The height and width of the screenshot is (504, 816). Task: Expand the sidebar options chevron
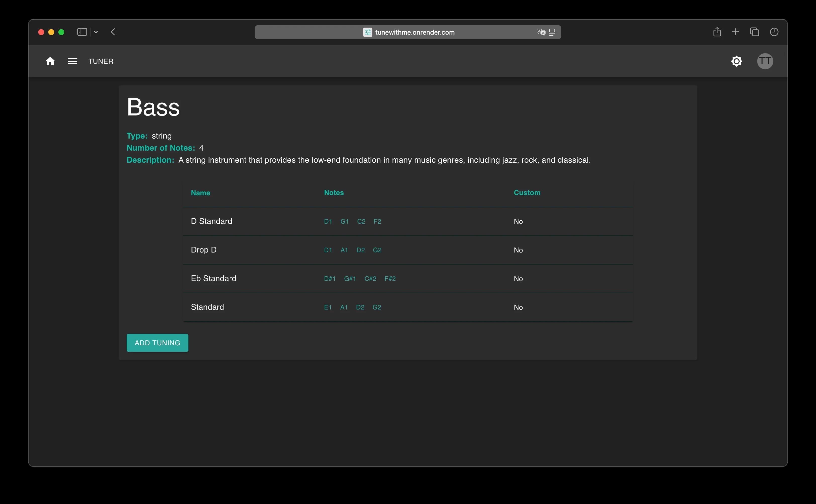pyautogui.click(x=96, y=32)
